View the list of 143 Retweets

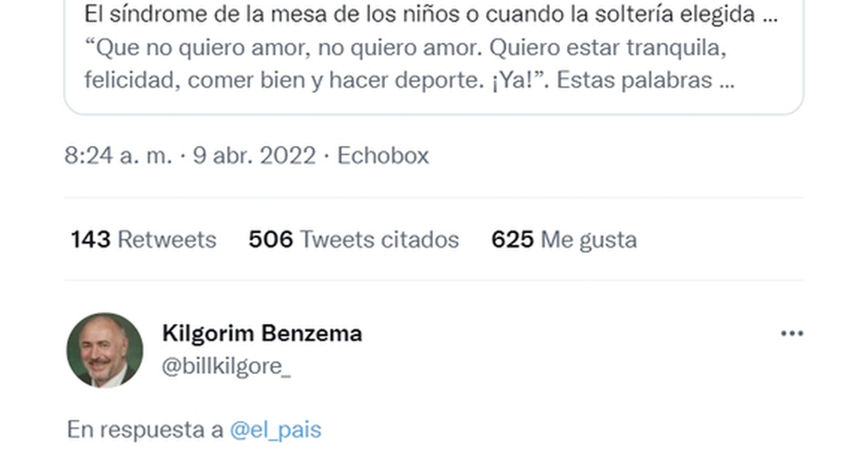(143, 240)
